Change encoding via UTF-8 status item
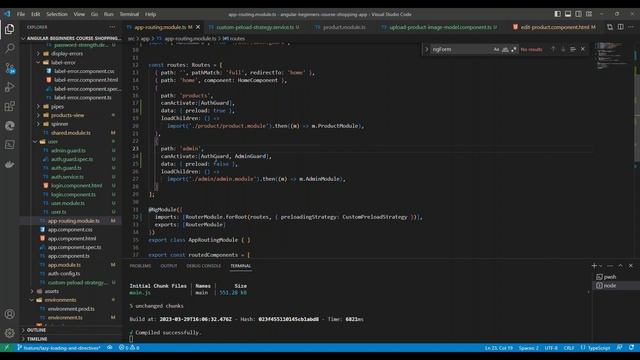Screen dimensions: 640x360 (x=551, y=348)
